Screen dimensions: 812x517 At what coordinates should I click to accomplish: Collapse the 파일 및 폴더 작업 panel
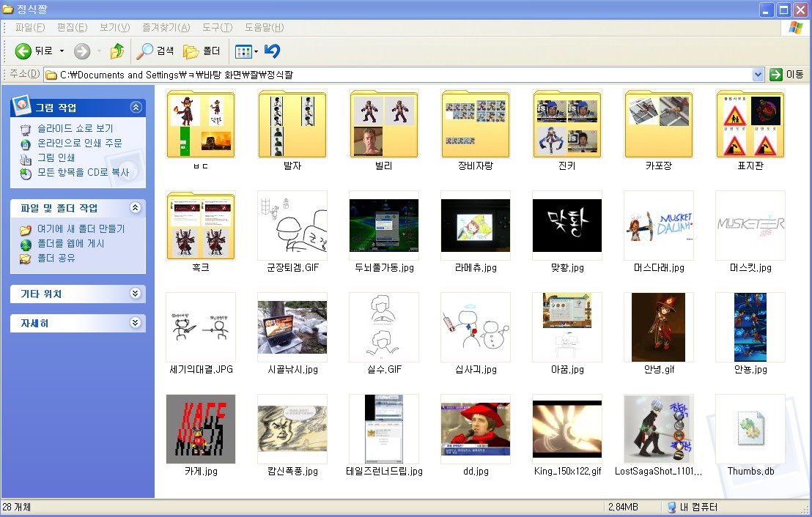[x=136, y=208]
